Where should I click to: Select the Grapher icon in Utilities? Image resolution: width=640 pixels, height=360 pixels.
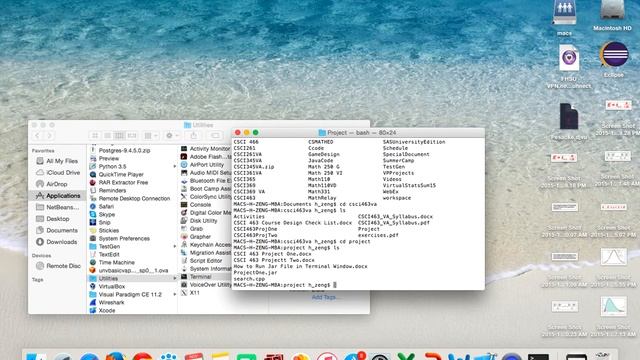(184, 237)
